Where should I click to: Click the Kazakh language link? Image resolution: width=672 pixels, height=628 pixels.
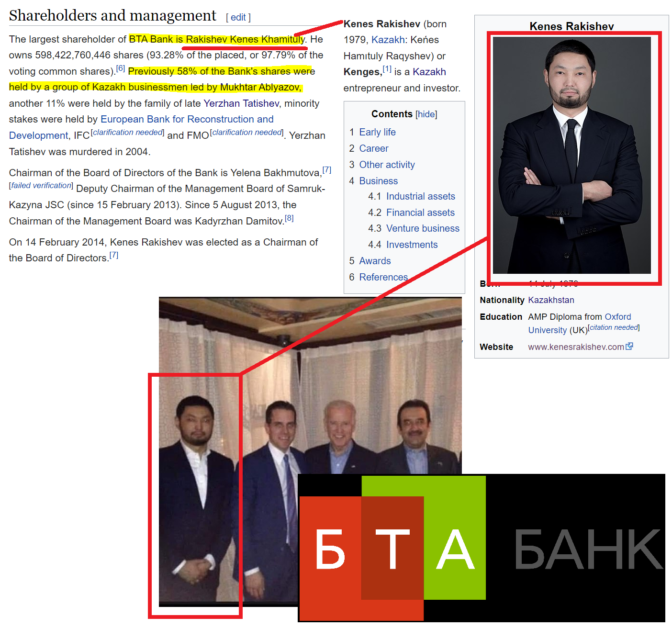(x=388, y=40)
